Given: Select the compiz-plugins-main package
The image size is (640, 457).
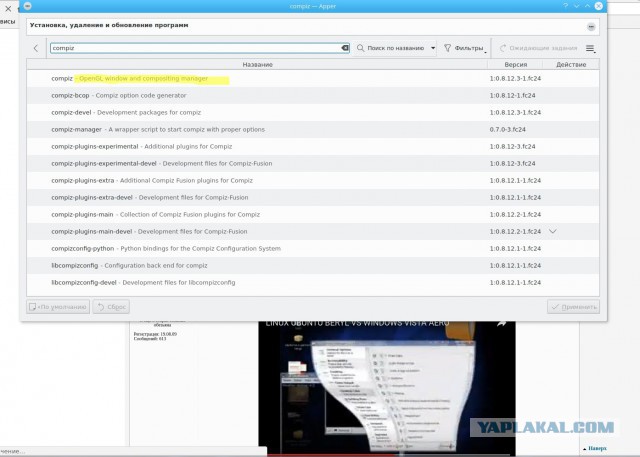Looking at the screenshot, I should pos(313,215).
